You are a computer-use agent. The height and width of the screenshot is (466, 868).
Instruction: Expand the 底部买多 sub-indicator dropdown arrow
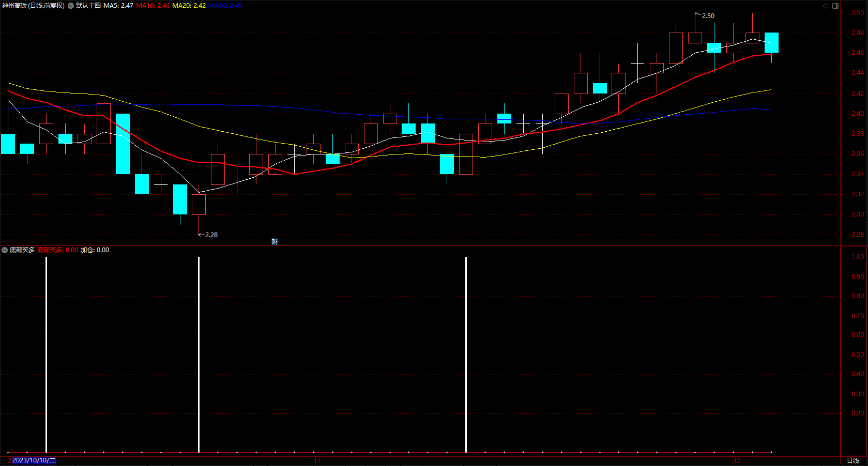tap(5, 250)
